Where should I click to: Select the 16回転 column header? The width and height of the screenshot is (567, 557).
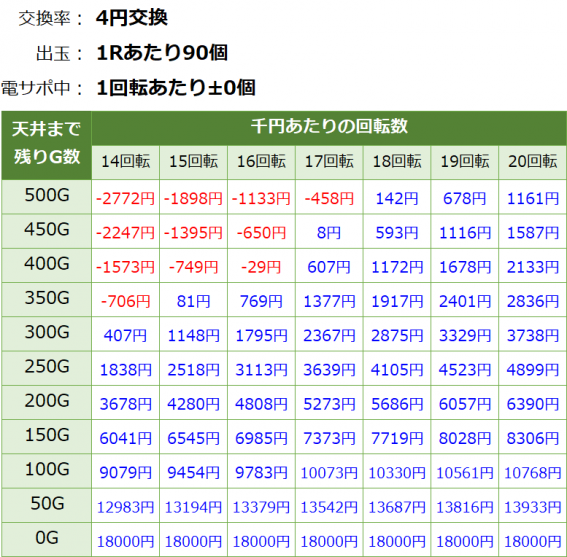(261, 162)
